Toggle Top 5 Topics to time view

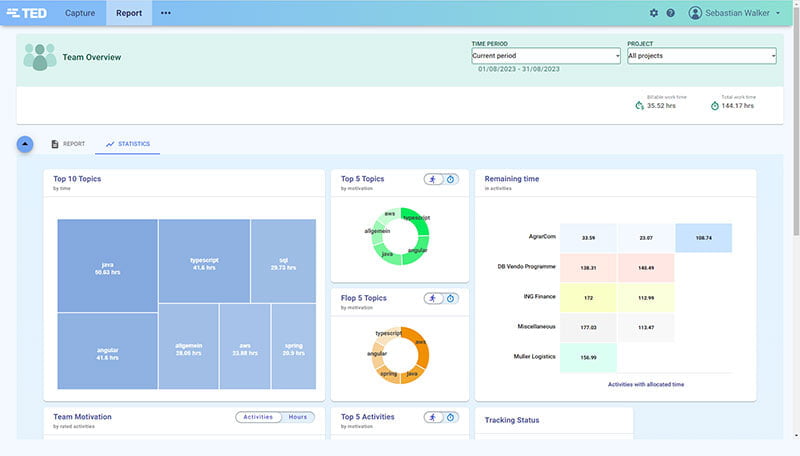pos(451,179)
